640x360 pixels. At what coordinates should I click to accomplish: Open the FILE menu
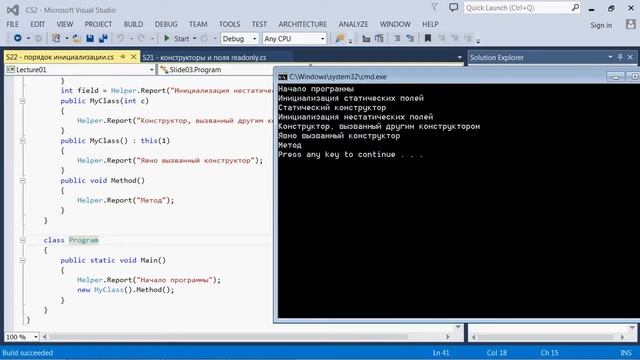(13, 24)
